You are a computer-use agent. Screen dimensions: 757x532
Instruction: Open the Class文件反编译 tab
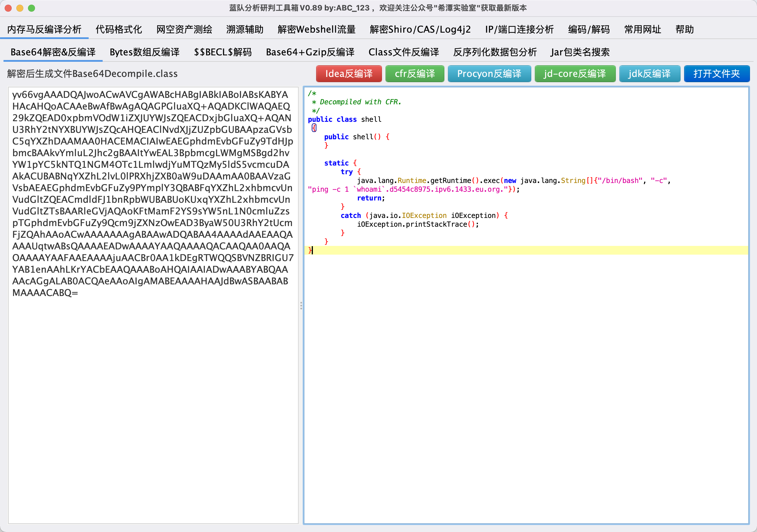pos(404,52)
